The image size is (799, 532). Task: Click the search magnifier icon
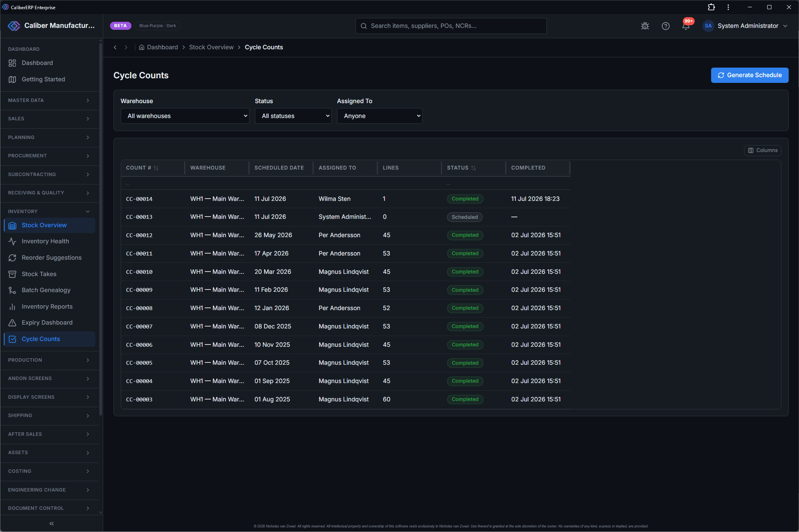[x=364, y=26]
